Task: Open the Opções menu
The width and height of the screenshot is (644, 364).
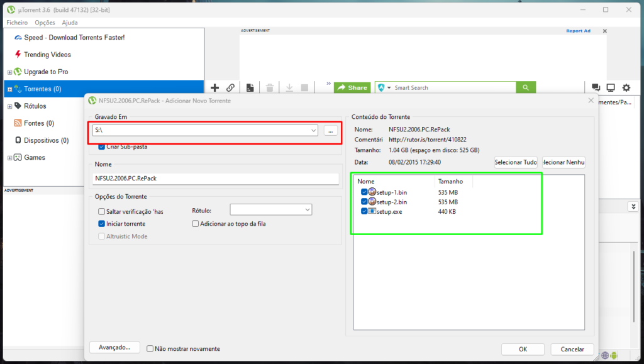Action: pyautogui.click(x=45, y=23)
